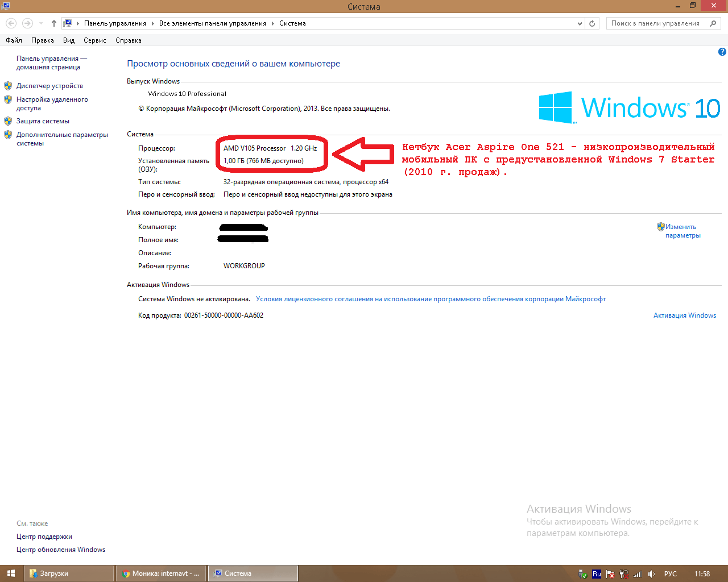Switch the РУС input language indicator
728x582 pixels.
(x=671, y=574)
